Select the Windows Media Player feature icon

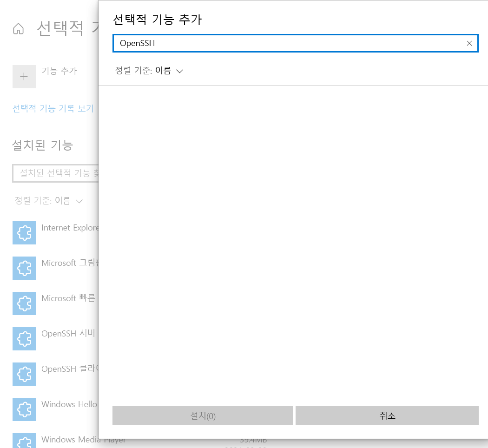[x=24, y=441]
